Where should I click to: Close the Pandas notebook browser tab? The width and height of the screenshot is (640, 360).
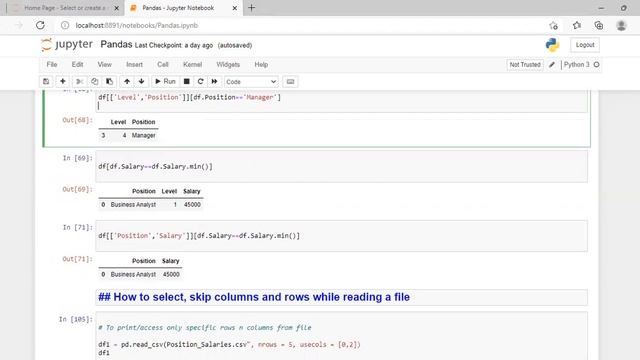click(x=235, y=8)
